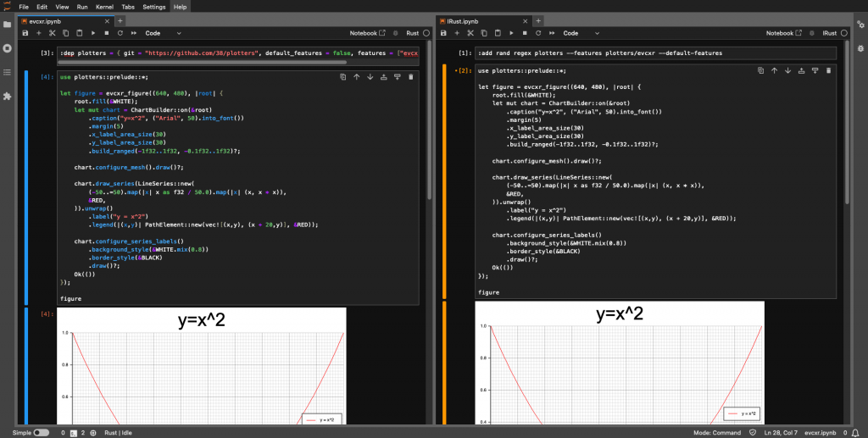Toggle debugger in IRust.ipynb toolbar
This screenshot has height=438, width=868.
tap(812, 33)
